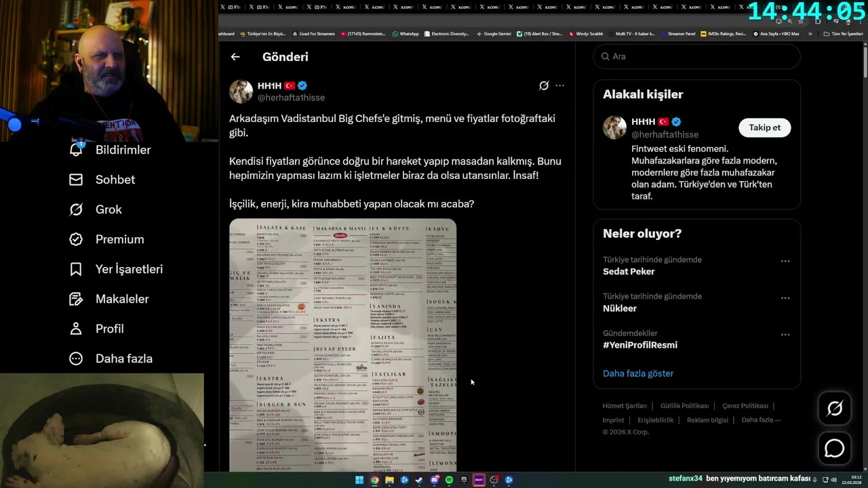Open floating Grok button at bottom right
Image resolution: width=868 pixels, height=488 pixels.
pyautogui.click(x=834, y=408)
